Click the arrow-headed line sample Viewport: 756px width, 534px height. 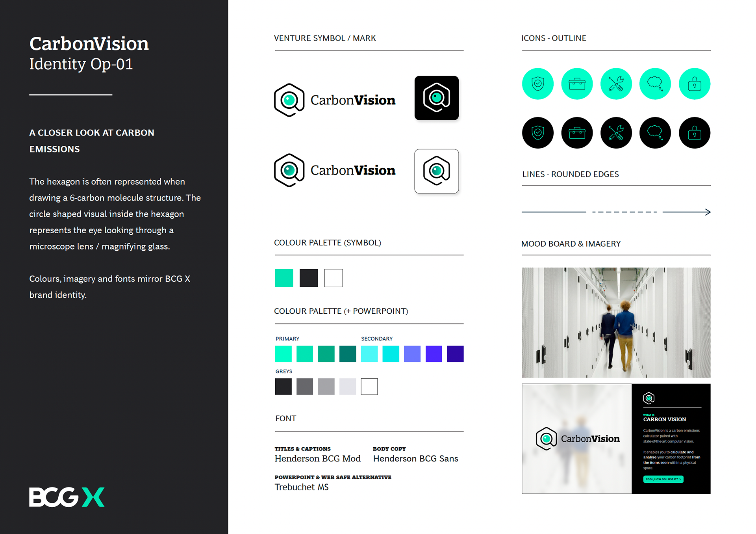tap(687, 212)
